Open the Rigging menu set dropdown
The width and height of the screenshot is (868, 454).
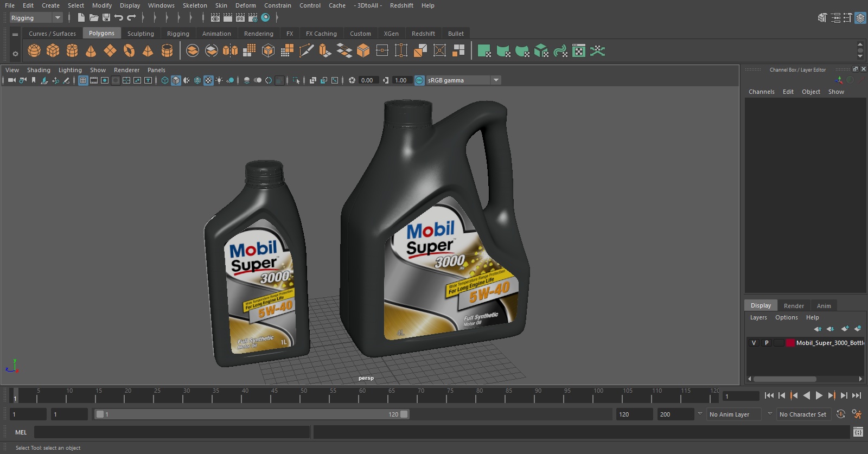click(x=36, y=18)
